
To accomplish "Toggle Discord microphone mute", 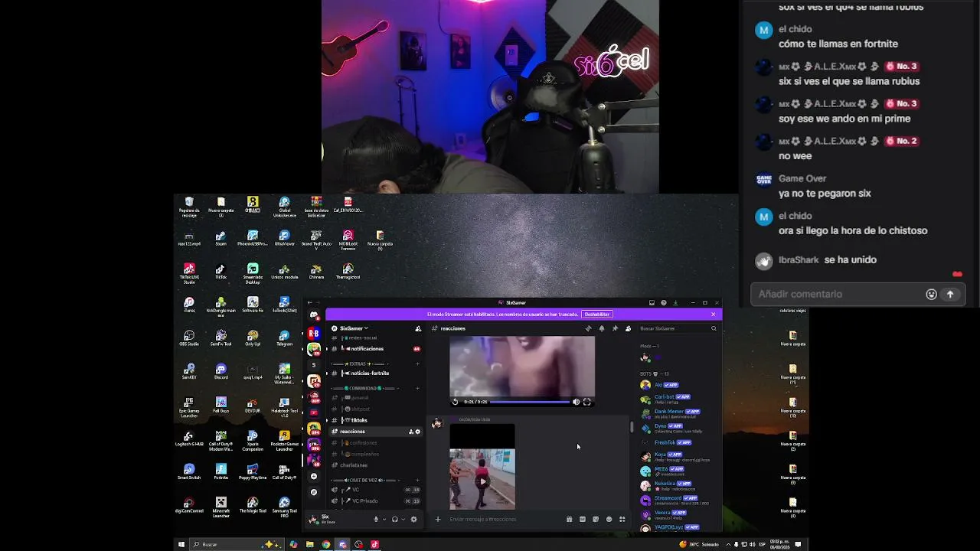I will [x=376, y=519].
